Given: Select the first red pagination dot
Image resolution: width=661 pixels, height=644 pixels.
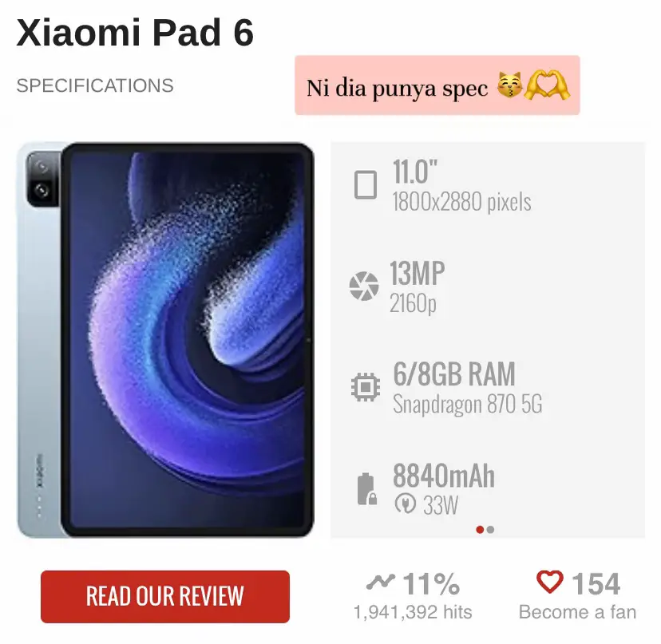Looking at the screenshot, I should tap(480, 530).
